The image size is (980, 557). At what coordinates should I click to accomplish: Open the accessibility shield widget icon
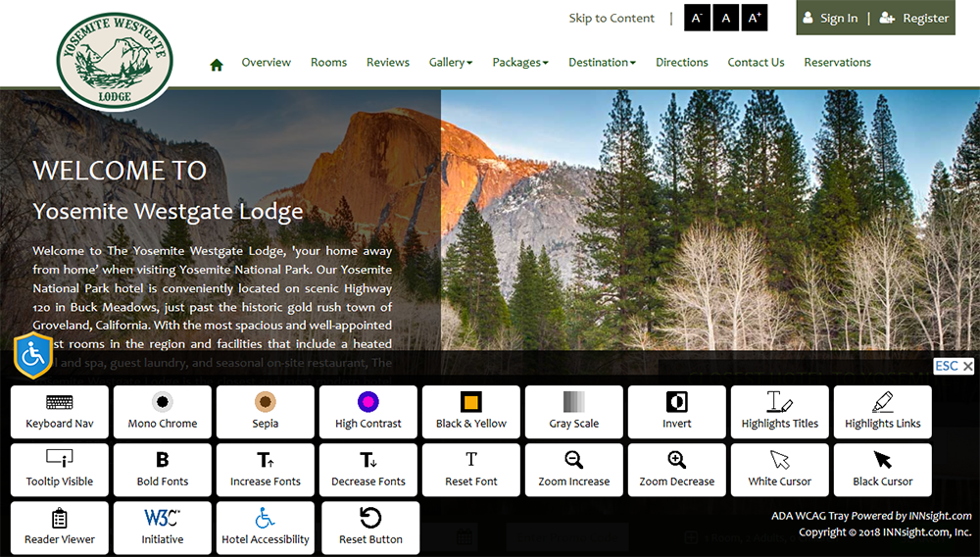pyautogui.click(x=33, y=356)
